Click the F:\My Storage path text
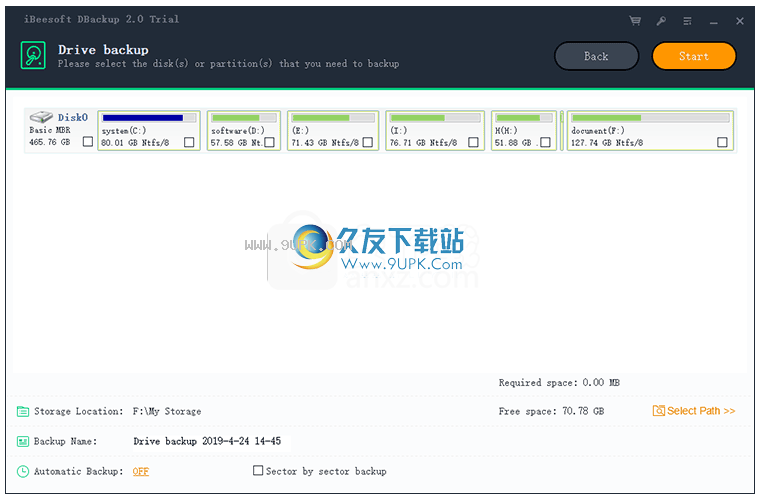The image size is (762, 495). click(167, 411)
